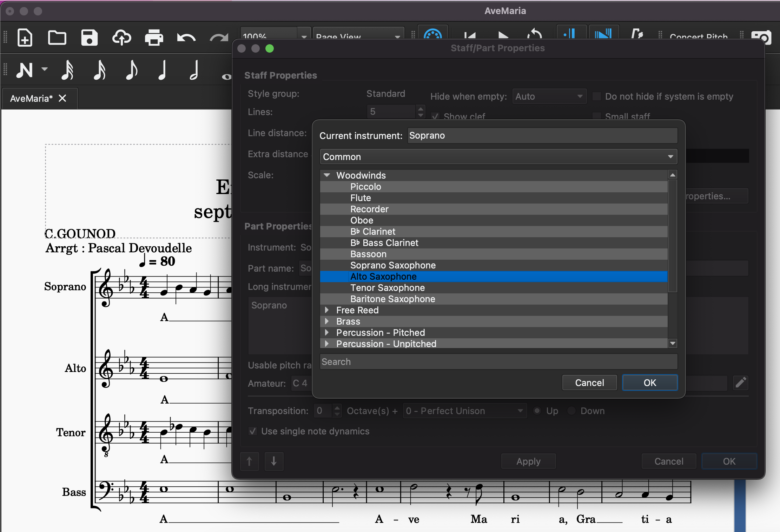Viewport: 780px width, 532px height.
Task: Collapse the Woodwinds tree group
Action: (327, 175)
